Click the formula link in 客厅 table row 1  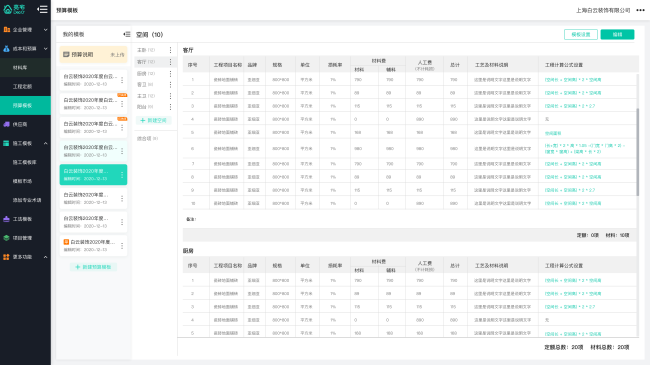[x=573, y=80]
